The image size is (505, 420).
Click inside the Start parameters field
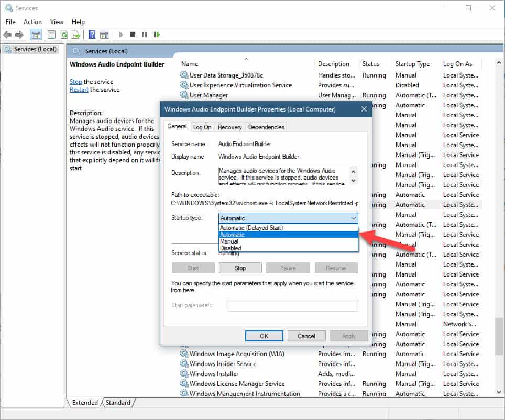point(292,305)
